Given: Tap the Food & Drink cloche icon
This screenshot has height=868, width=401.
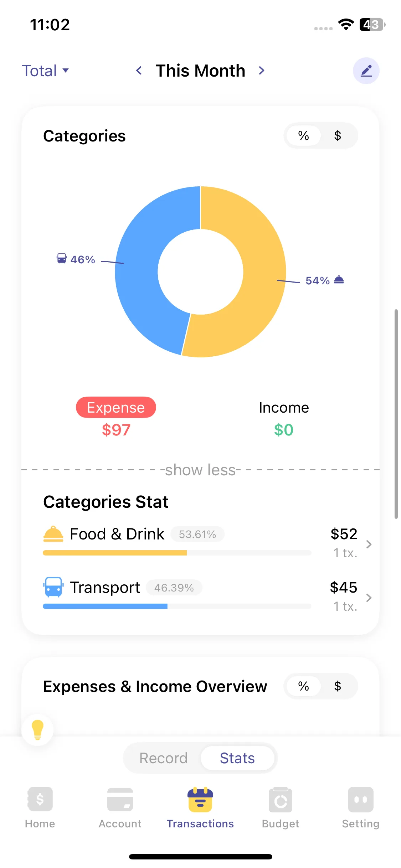Looking at the screenshot, I should click(x=53, y=534).
